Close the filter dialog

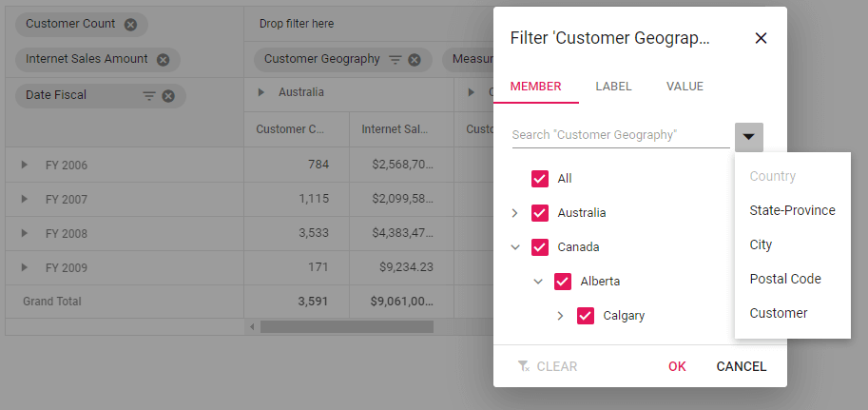click(761, 38)
